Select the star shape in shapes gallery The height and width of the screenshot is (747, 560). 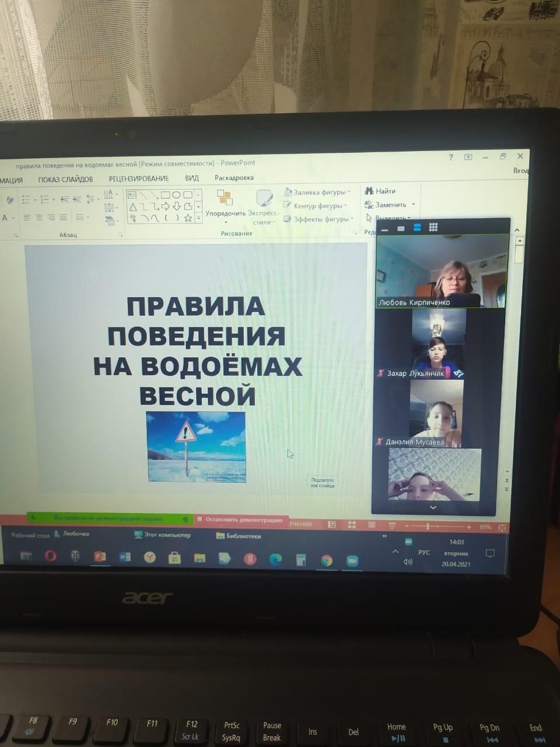tap(188, 218)
